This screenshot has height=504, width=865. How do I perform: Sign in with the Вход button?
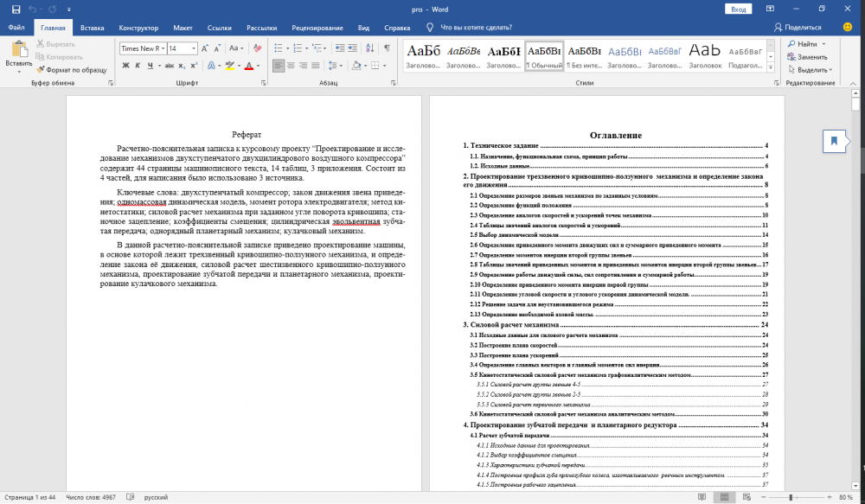point(739,10)
